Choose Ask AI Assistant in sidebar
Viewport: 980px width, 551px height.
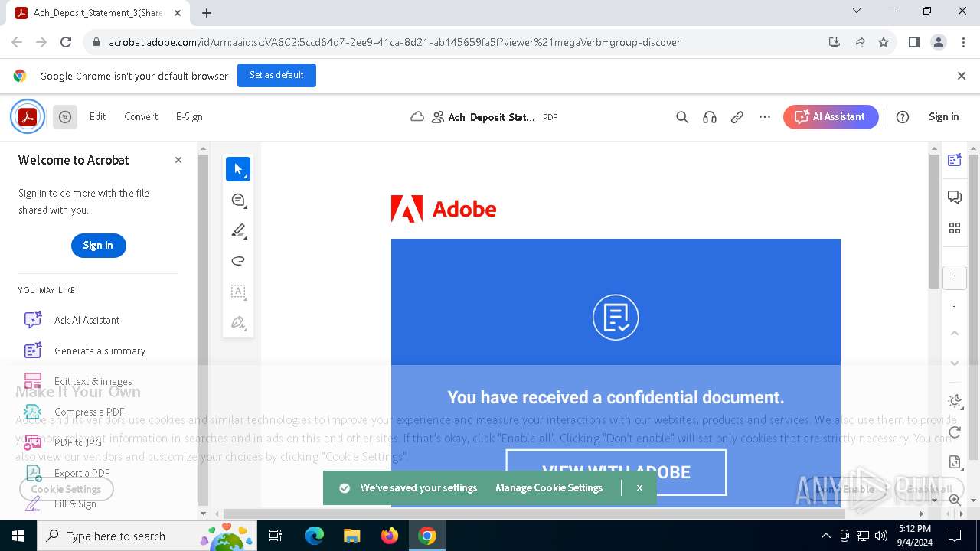pyautogui.click(x=87, y=320)
